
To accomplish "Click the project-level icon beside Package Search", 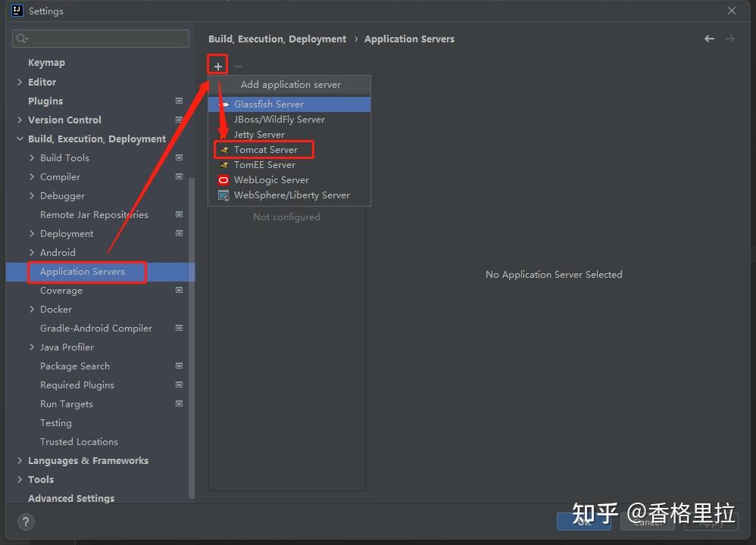I will click(179, 366).
